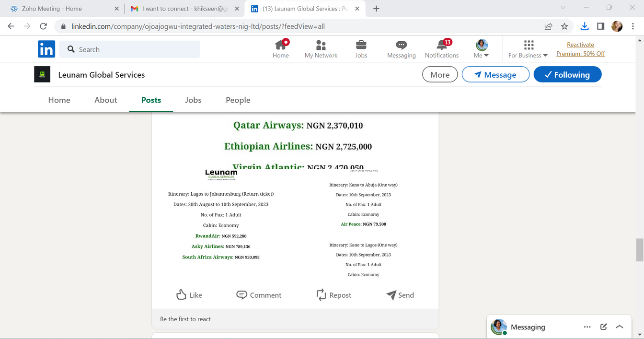Repost the flight fares post
Viewport: 644px width, 339px height.
(x=334, y=295)
